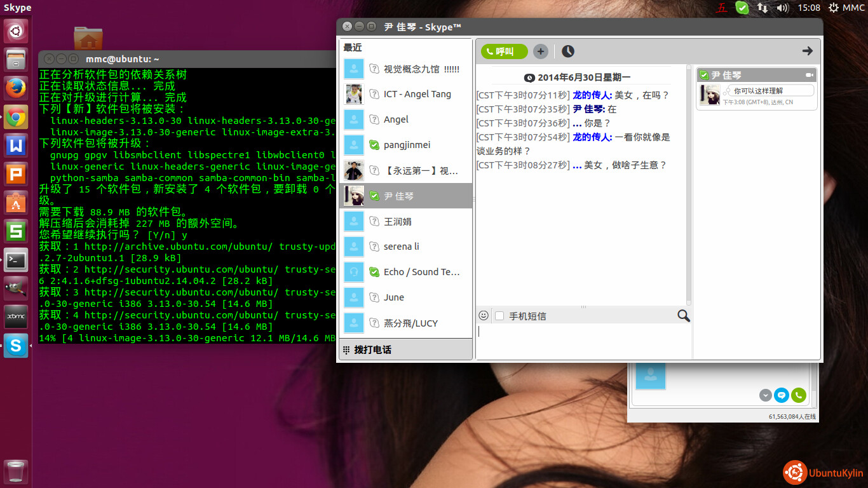
Task: Open the emoticon smiley picker
Action: (484, 316)
